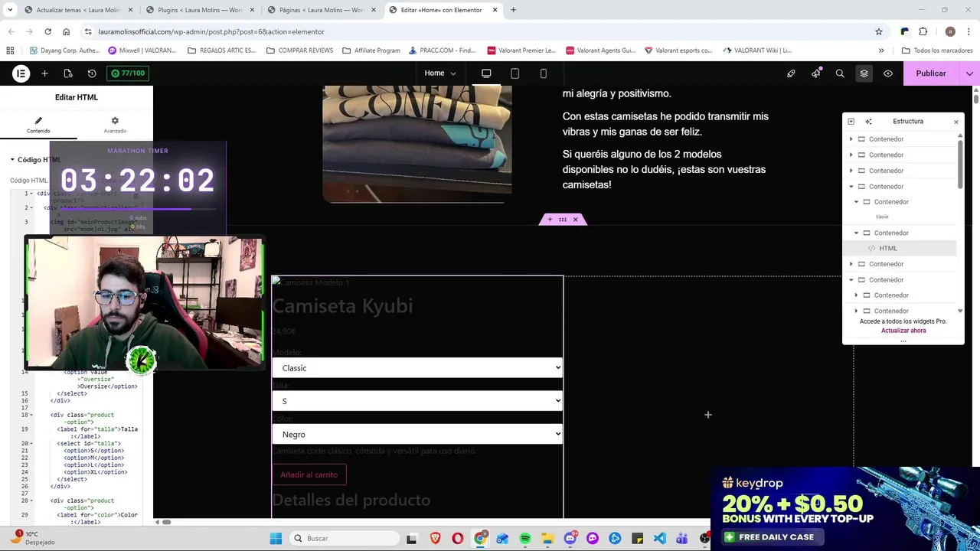Image resolution: width=980 pixels, height=551 pixels.
Task: Open the site customization brush icon
Action: click(x=791, y=73)
